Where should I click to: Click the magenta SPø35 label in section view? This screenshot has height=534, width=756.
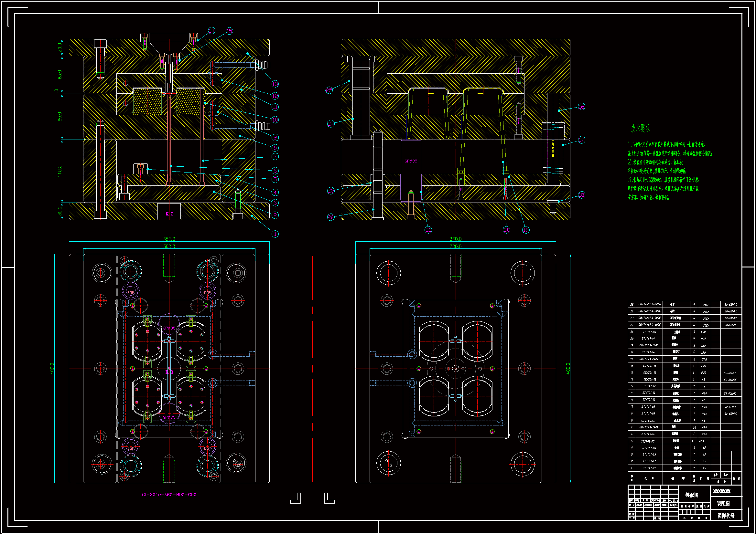pos(411,161)
